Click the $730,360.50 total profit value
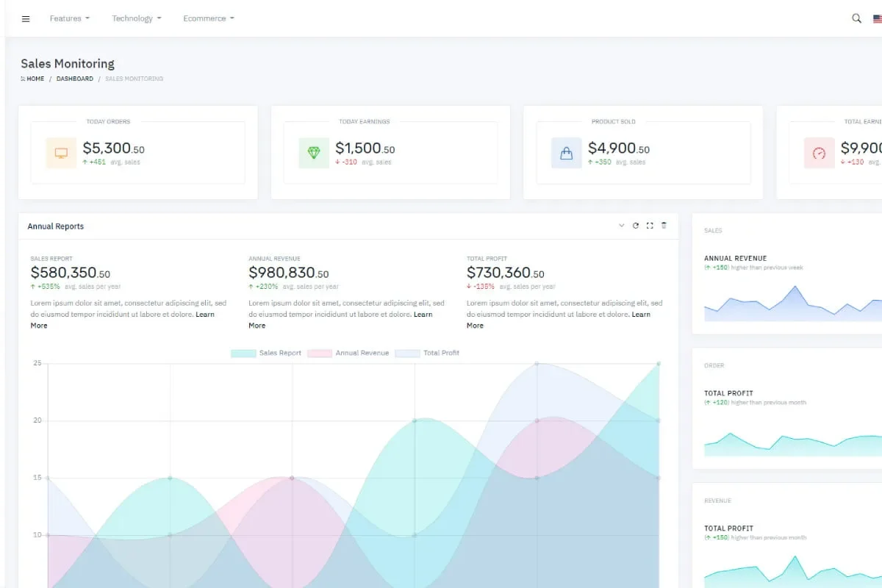This screenshot has height=588, width=882. tap(505, 273)
